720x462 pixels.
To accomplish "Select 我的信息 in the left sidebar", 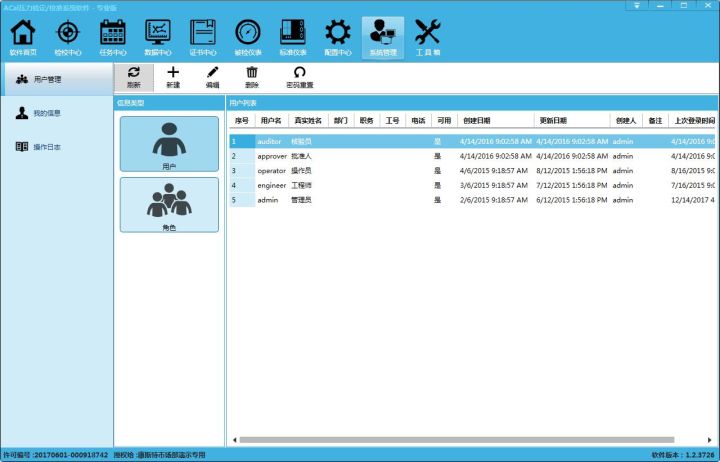I will (47, 113).
